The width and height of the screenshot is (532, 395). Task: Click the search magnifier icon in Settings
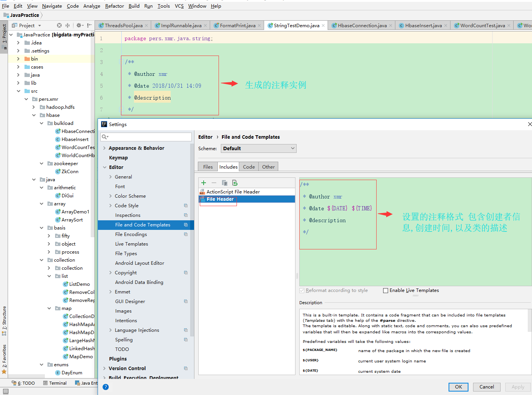[104, 137]
